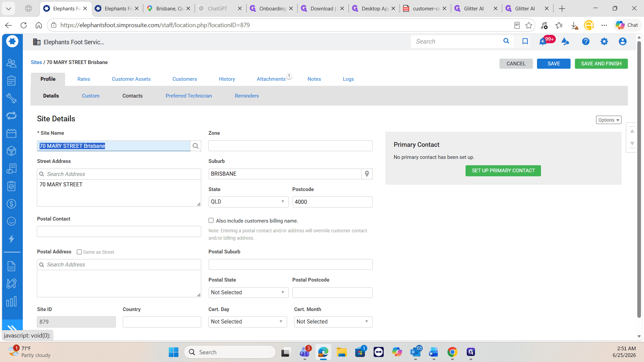Screen dimensions: 644x362
Task: Open the Preferred Technician sub-tab
Action: click(x=189, y=96)
